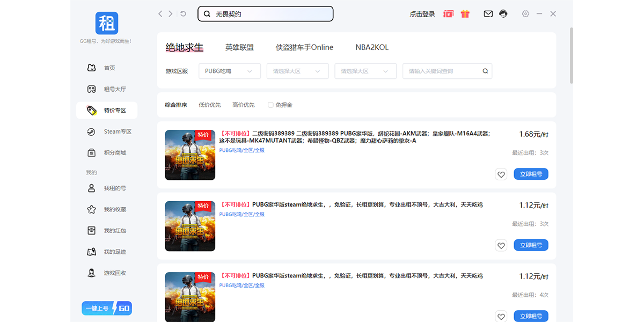Sort by 综合排序
This screenshot has height=322, width=644.
176,105
